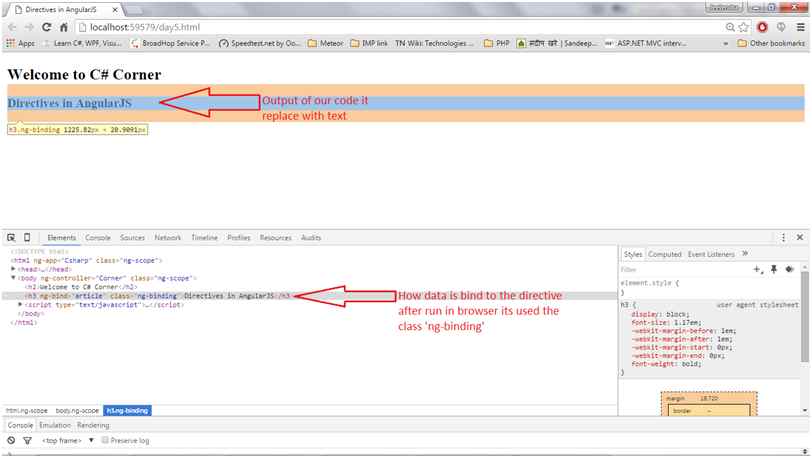
Task: Click the html.ng-scope breadcrumb
Action: pos(26,410)
